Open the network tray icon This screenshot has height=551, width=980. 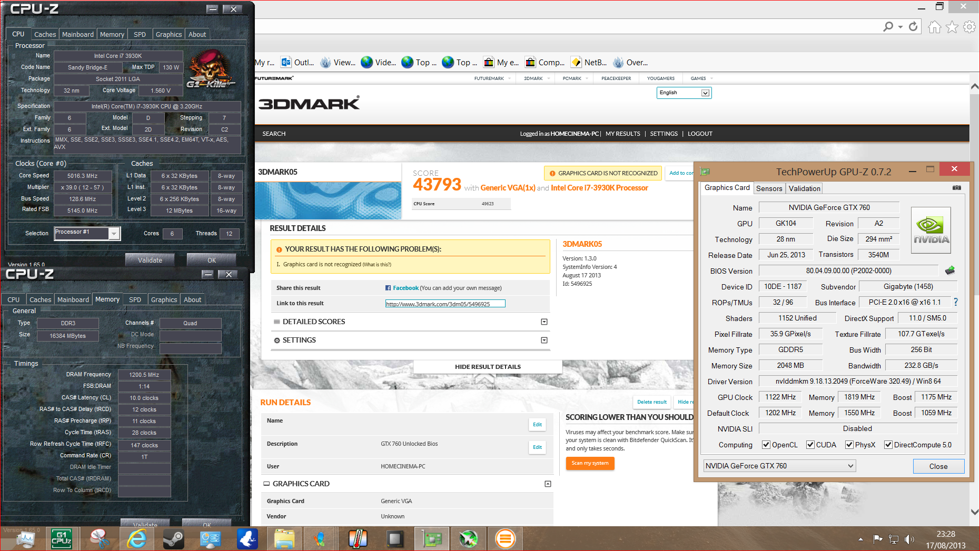click(x=894, y=539)
